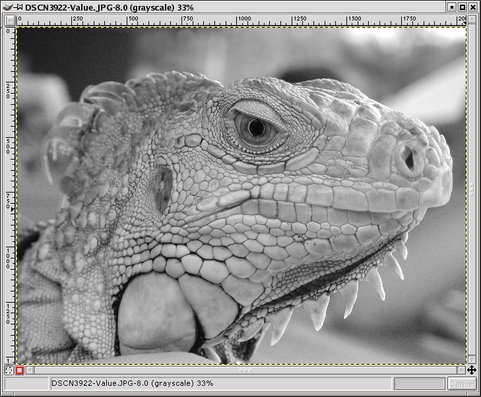This screenshot has height=397, width=481.
Task: Minimize the window with the dot button
Action: click(x=452, y=7)
